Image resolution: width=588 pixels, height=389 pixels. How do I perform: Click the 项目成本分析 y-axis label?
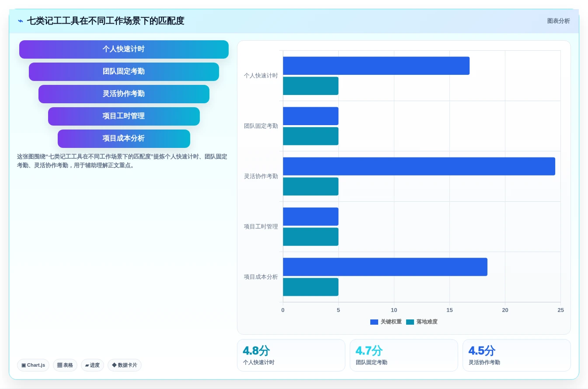tap(261, 277)
